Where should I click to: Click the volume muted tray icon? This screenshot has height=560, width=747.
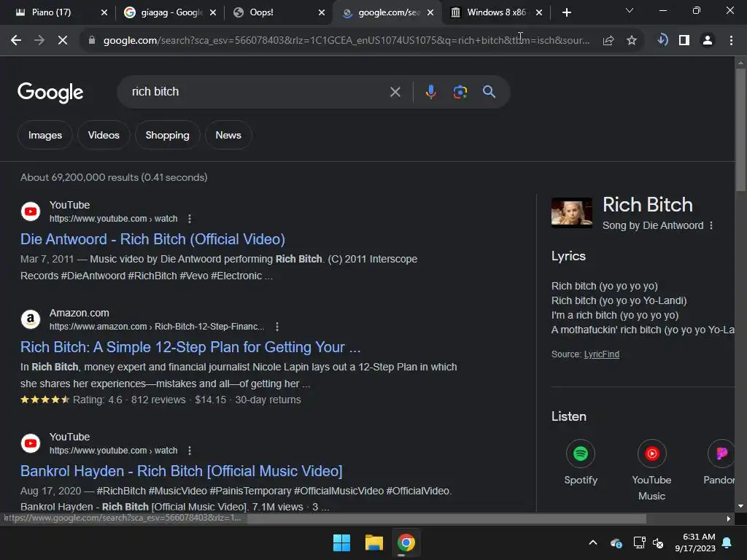click(x=658, y=542)
